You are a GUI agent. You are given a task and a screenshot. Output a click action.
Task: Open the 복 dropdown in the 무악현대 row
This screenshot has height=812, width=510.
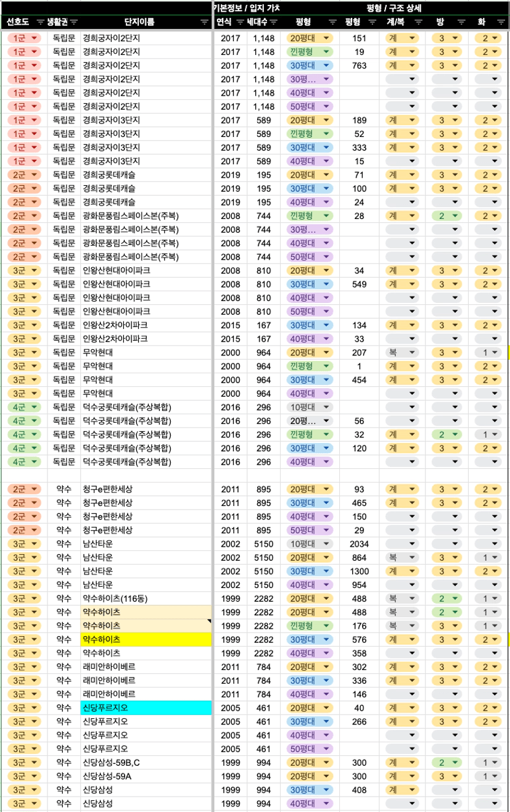point(401,352)
